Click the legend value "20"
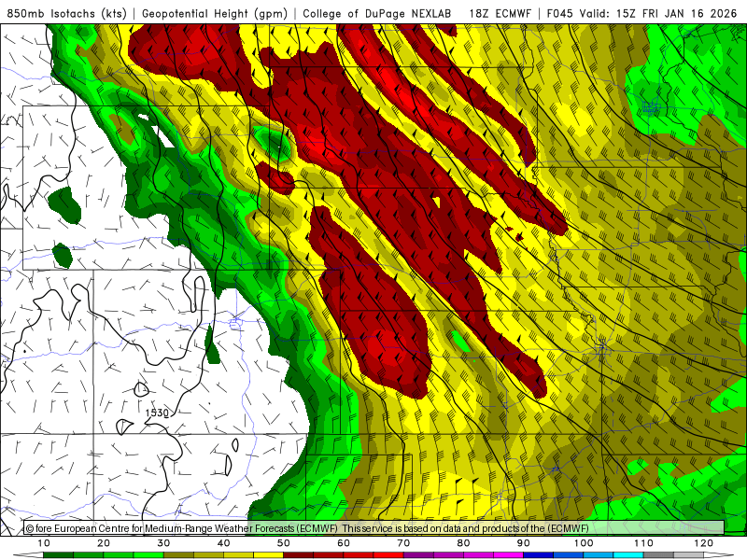 104,543
